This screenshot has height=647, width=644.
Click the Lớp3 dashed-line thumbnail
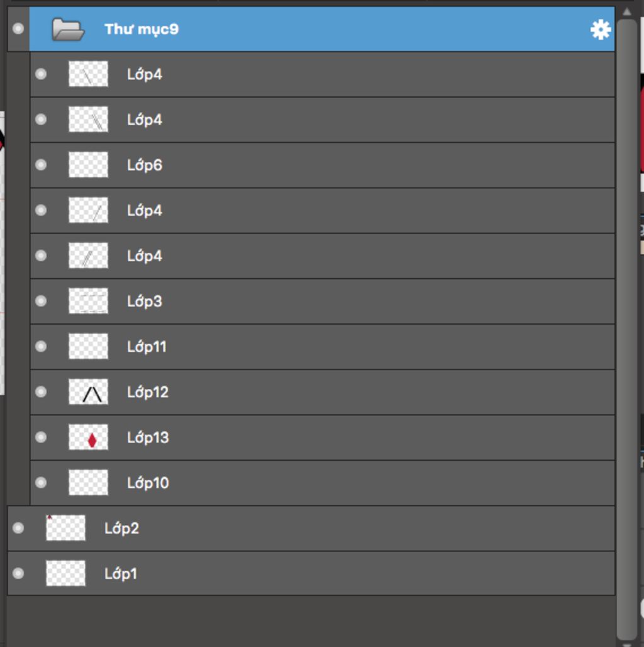click(x=88, y=301)
